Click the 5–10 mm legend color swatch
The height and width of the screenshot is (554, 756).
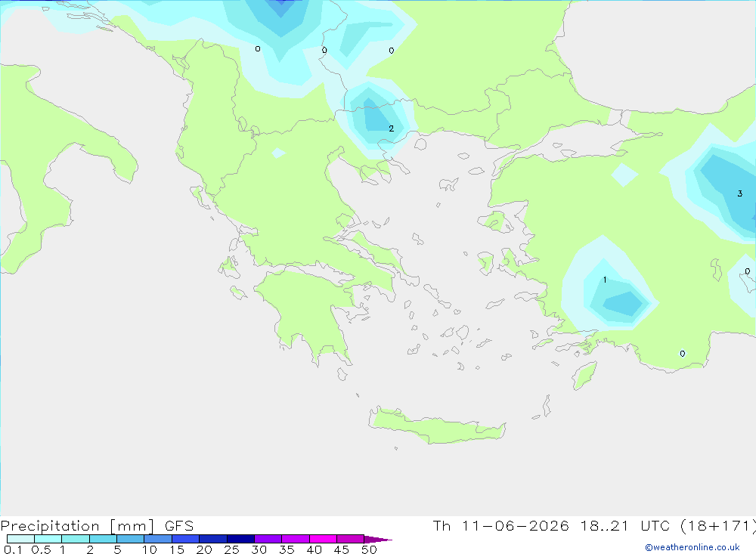tap(130, 539)
